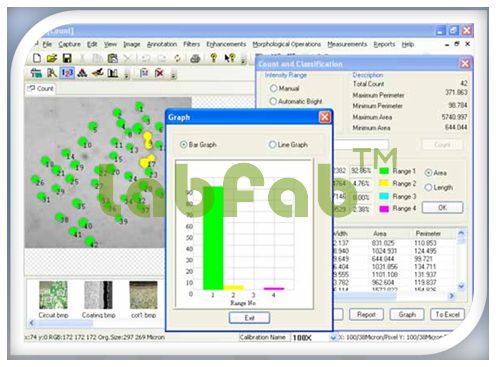Expand overflow arrow after the histogram icon
This screenshot has width=496, height=367.
(x=127, y=74)
